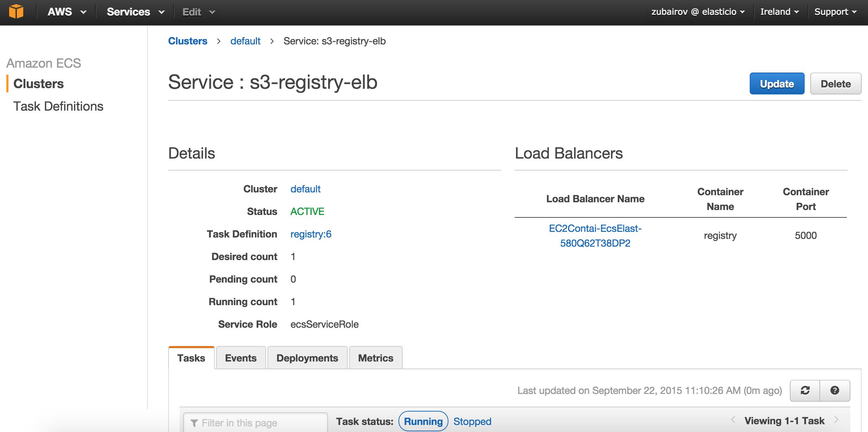Focus the Filter in this page field

(x=256, y=422)
